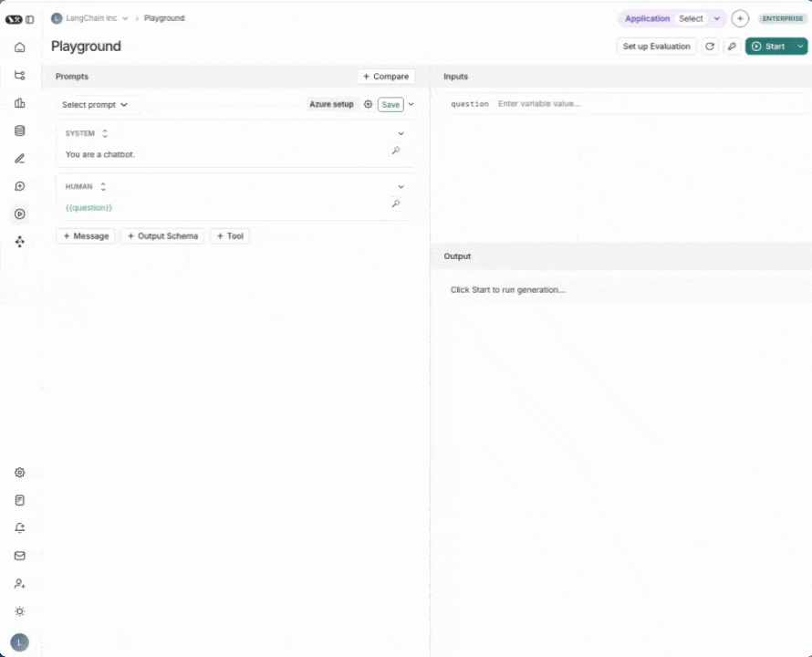Toggle the light/dark theme icon

pyautogui.click(x=19, y=611)
